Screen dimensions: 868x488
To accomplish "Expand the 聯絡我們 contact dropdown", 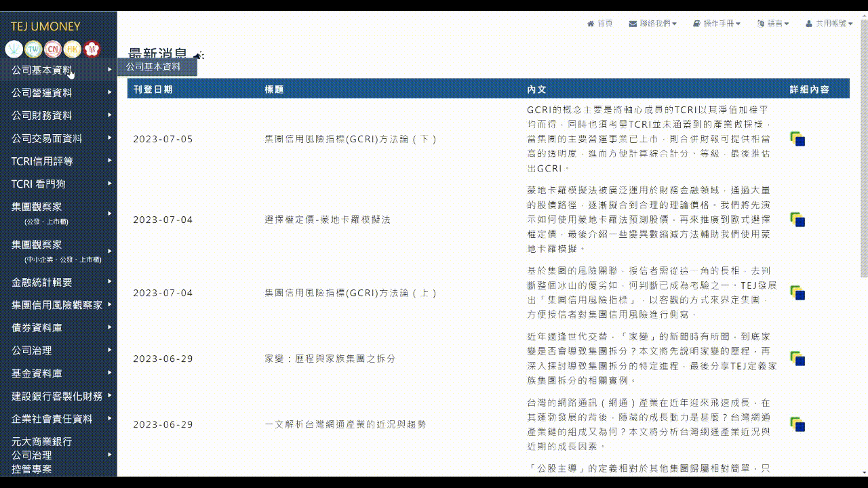I will (x=651, y=24).
